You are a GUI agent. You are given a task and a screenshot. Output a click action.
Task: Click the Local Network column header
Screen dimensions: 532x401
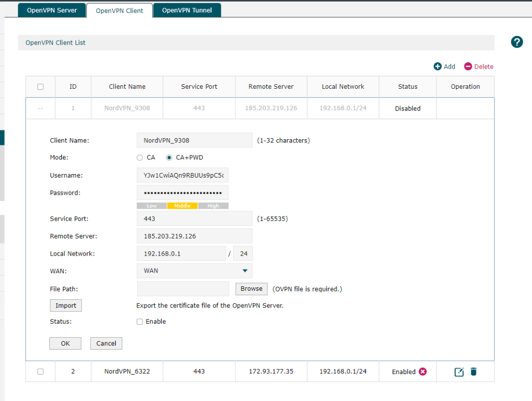click(x=343, y=87)
